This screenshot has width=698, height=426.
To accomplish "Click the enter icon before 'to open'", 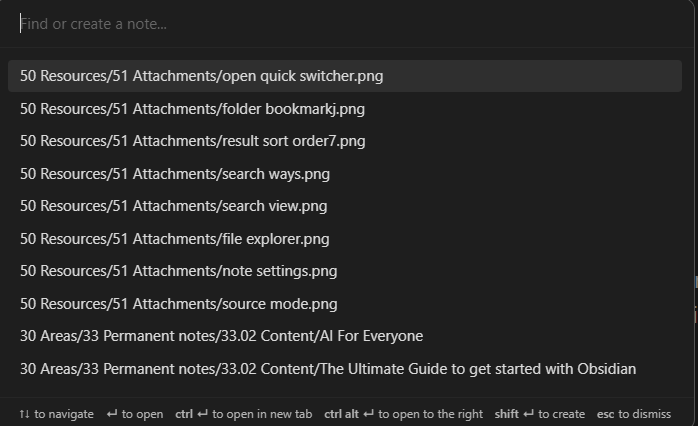I will pyautogui.click(x=112, y=414).
